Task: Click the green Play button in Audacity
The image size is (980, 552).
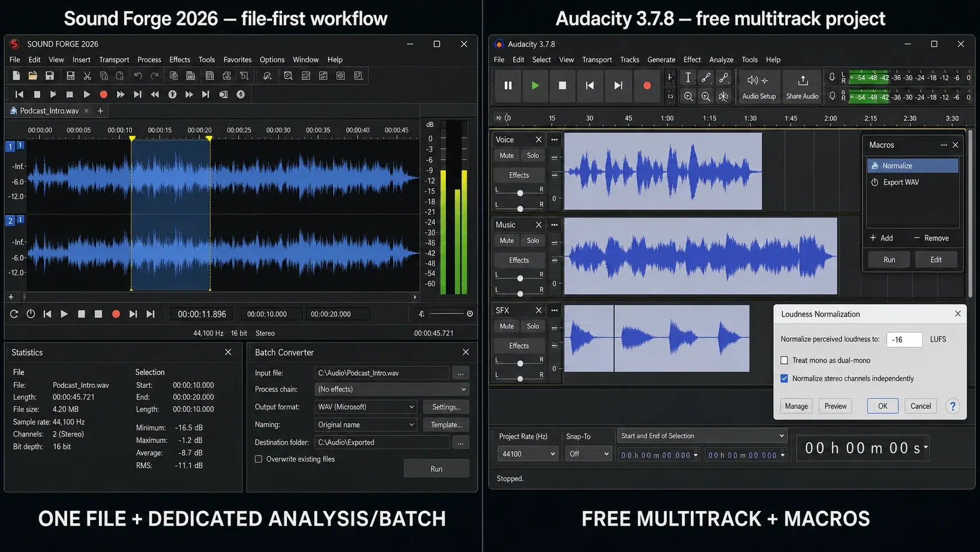Action: [535, 86]
